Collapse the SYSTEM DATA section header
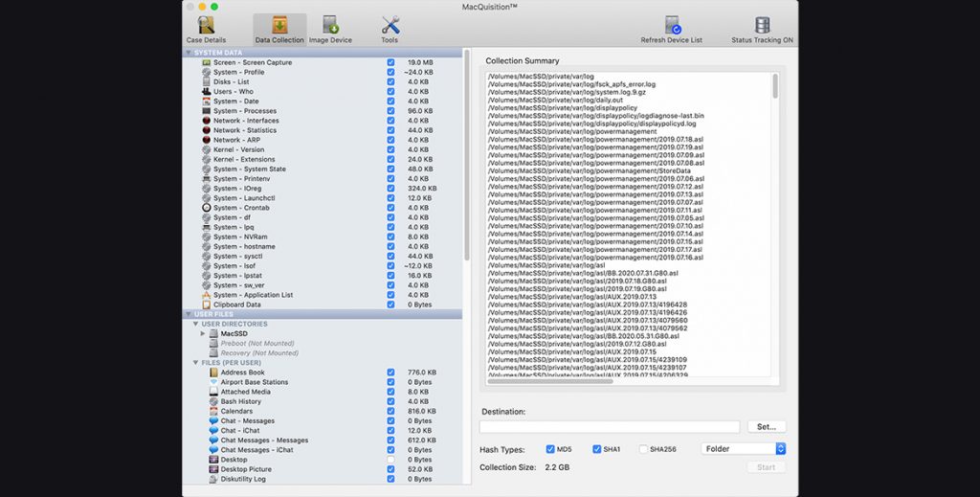The width and height of the screenshot is (980, 497). (x=189, y=53)
